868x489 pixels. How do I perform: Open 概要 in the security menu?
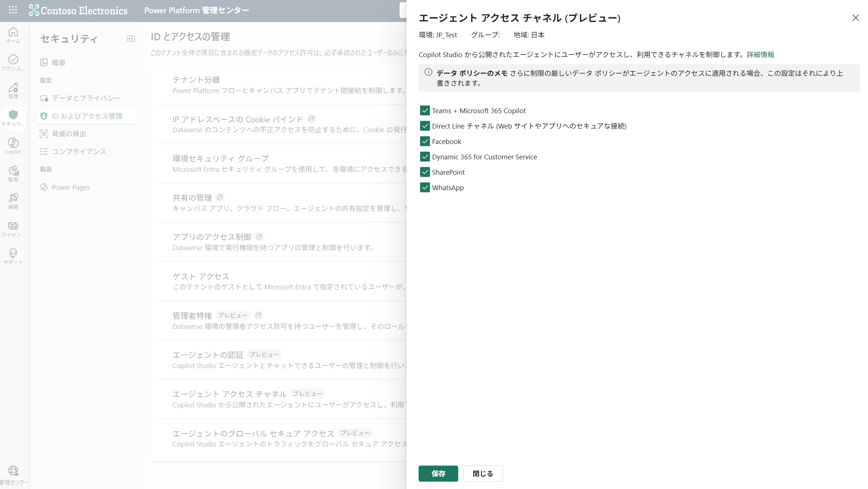point(87,62)
